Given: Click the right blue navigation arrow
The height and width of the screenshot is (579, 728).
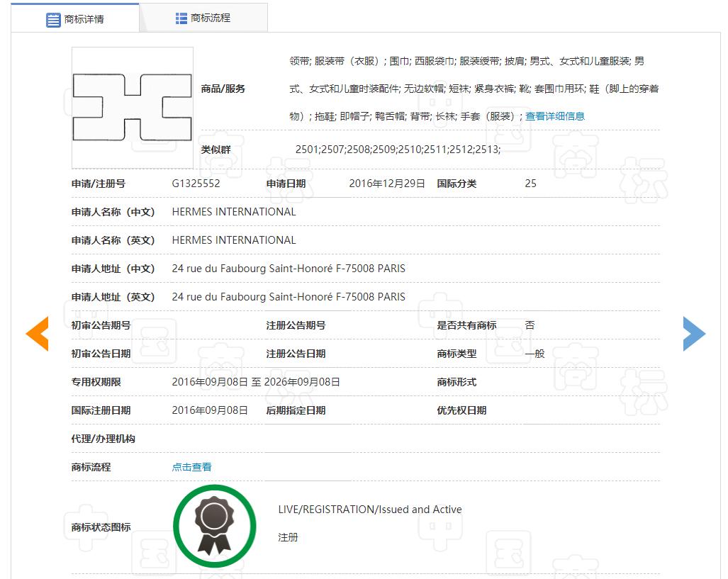Looking at the screenshot, I should coord(694,333).
